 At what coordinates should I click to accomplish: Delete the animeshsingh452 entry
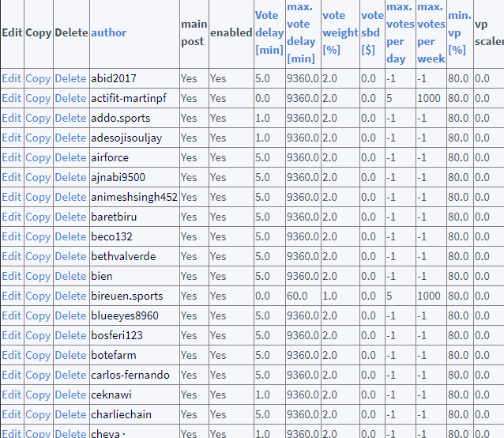pyautogui.click(x=71, y=197)
